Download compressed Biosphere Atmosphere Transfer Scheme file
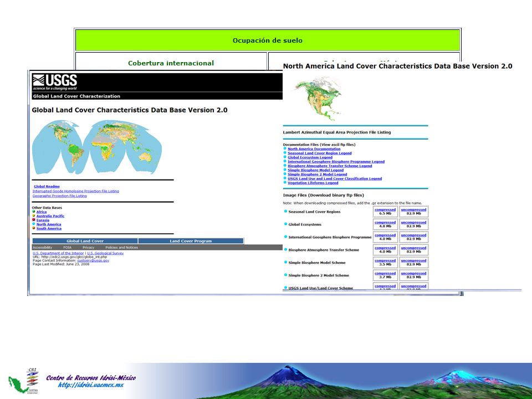 tap(385, 248)
